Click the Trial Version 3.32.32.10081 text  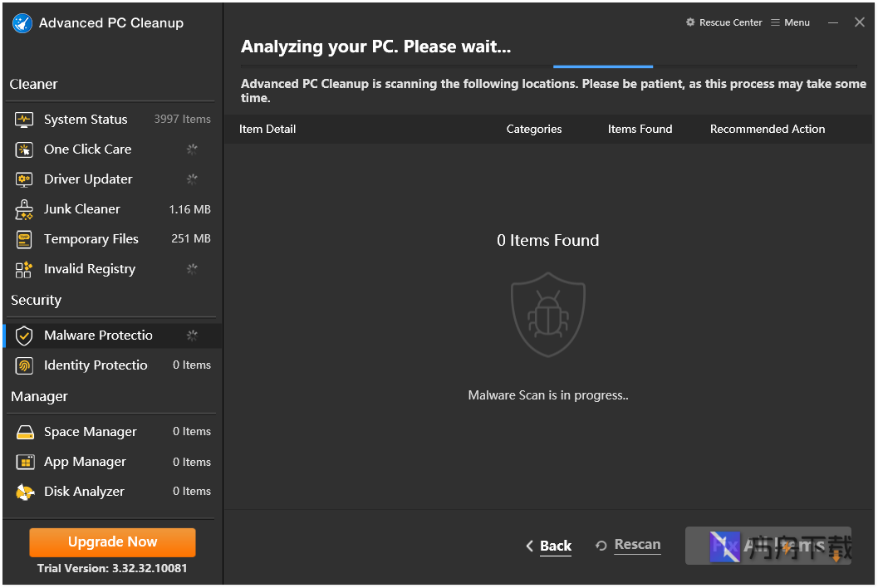pos(112,568)
